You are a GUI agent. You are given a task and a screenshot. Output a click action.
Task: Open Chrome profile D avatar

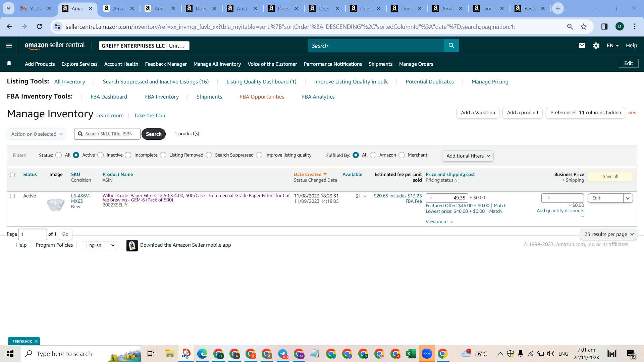pyautogui.click(x=620, y=26)
